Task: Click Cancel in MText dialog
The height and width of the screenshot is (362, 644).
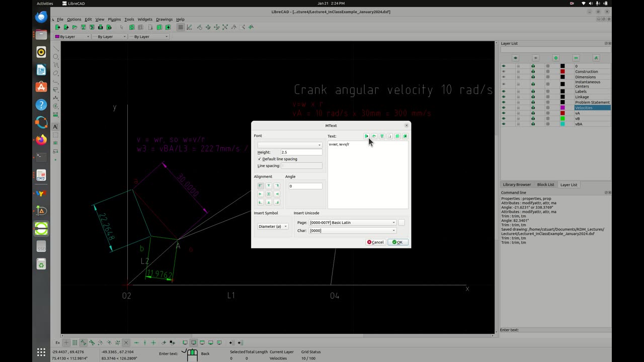Action: tap(375, 242)
